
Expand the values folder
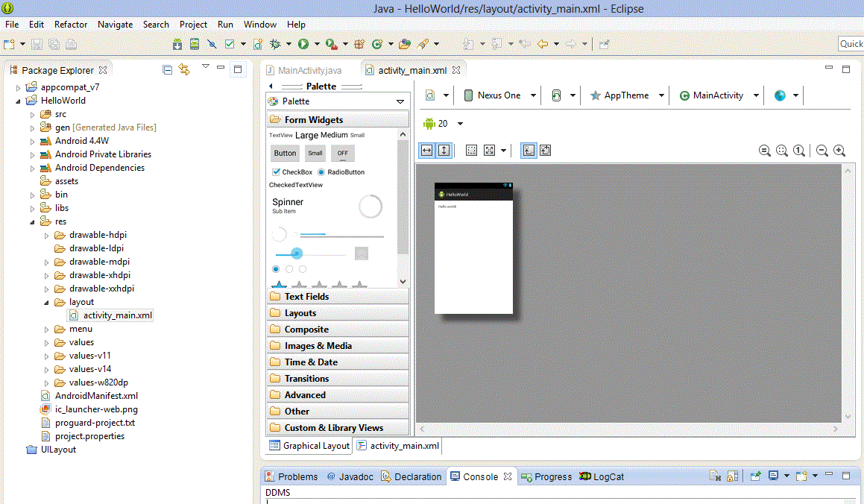pos(46,343)
